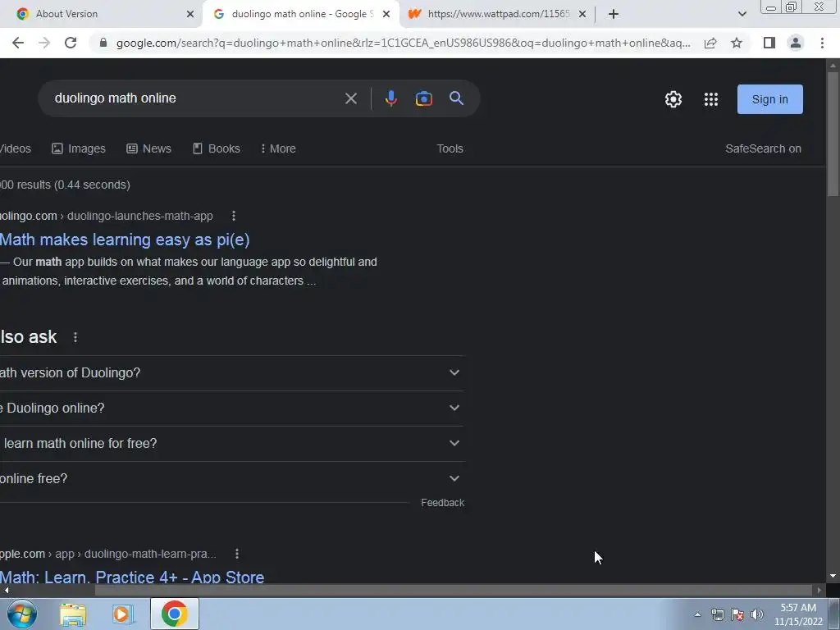This screenshot has width=840, height=630.
Task: Open Google quick settings gear
Action: point(673,99)
